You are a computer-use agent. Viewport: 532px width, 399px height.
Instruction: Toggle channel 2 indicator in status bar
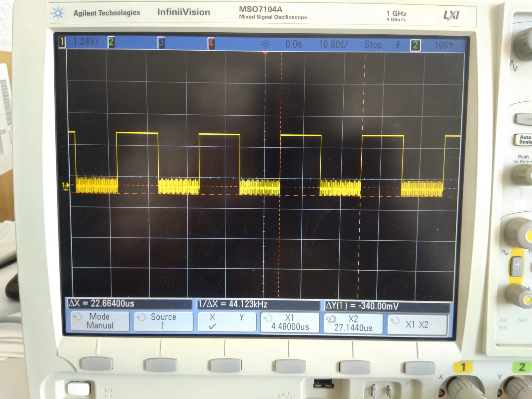[111, 42]
